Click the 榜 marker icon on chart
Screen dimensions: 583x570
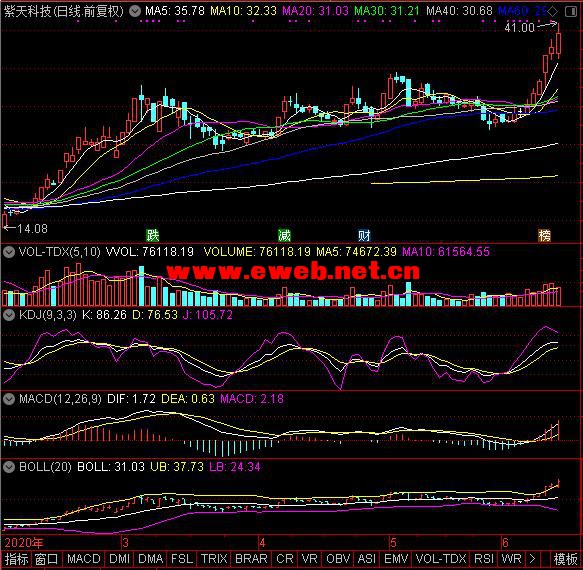[545, 235]
